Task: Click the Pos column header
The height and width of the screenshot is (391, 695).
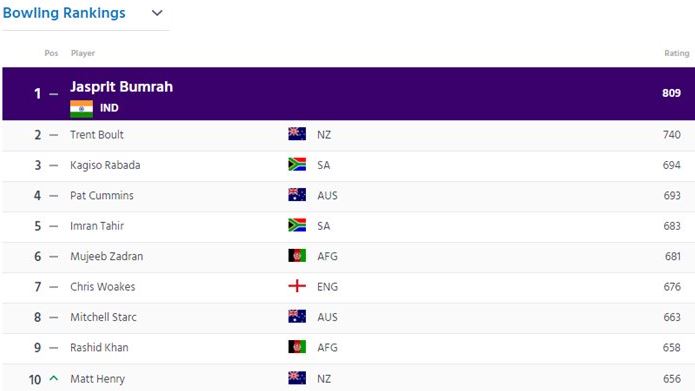Action: 51,53
